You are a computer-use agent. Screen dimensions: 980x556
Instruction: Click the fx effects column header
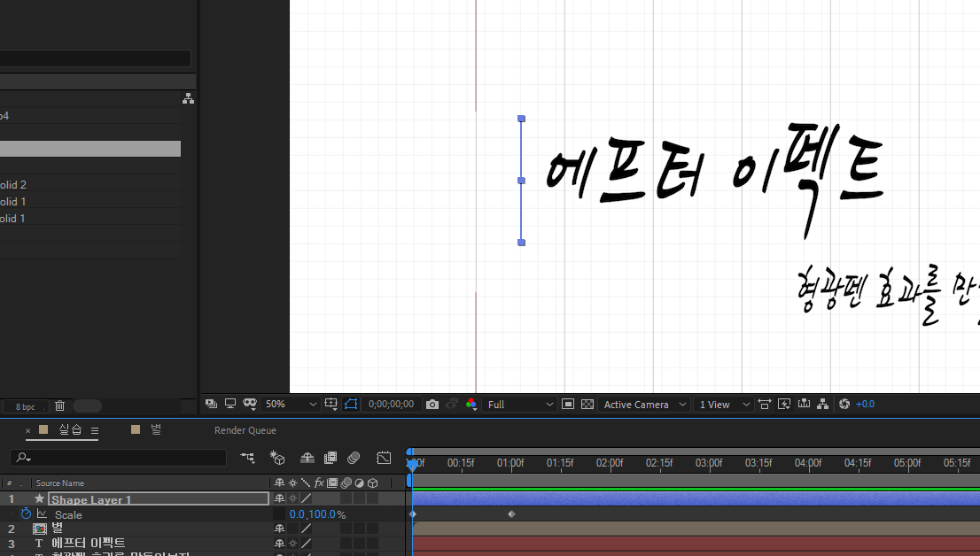click(319, 483)
